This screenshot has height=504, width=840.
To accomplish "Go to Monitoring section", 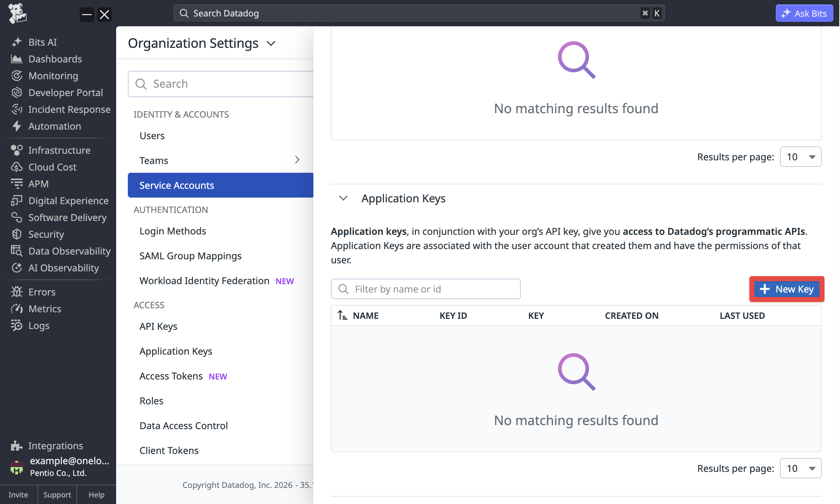I will [45, 76].
